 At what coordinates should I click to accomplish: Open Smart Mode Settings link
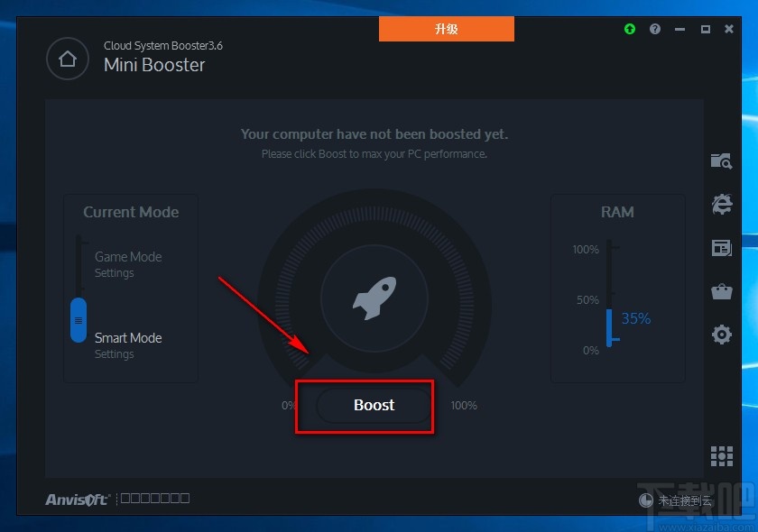click(x=114, y=354)
